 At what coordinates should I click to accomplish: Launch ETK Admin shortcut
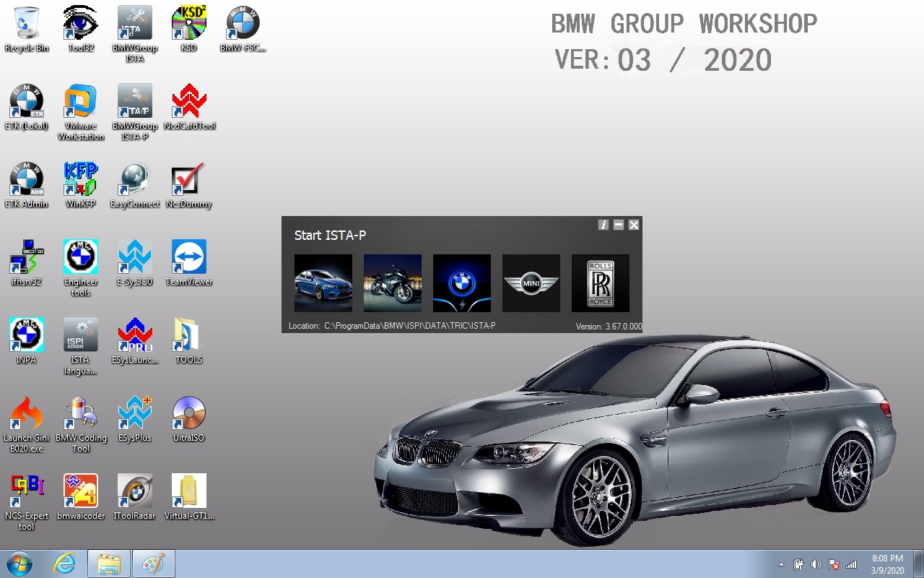pos(27,185)
